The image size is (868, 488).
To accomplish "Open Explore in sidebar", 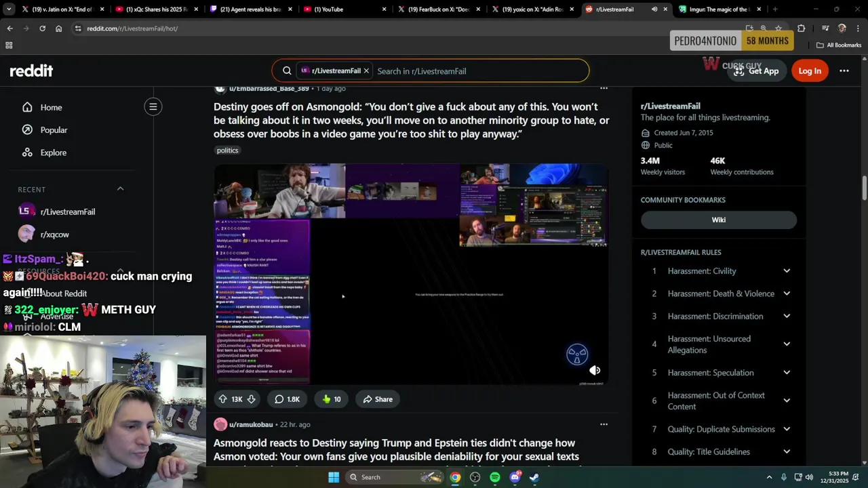I will click(53, 152).
